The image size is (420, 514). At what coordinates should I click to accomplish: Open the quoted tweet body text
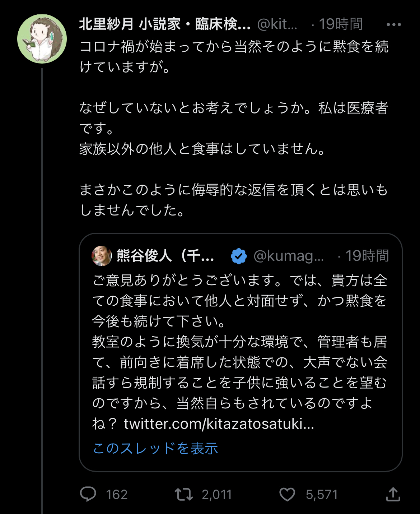pos(239,341)
